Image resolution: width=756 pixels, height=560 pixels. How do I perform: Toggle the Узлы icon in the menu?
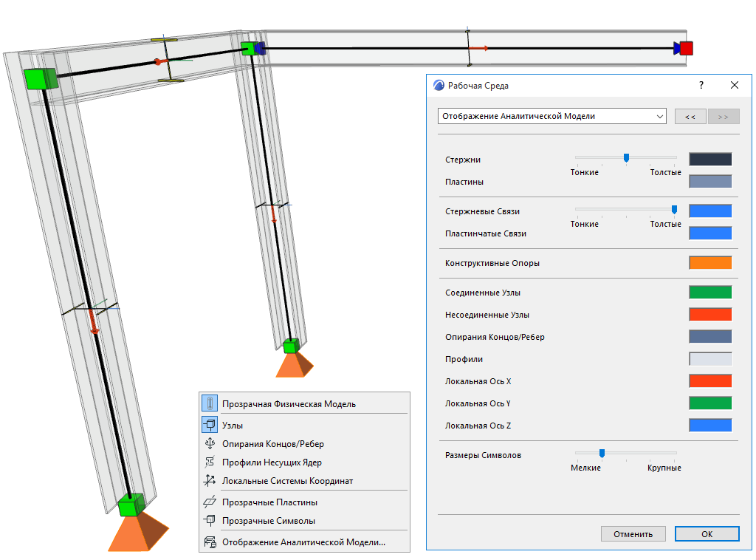[209, 425]
